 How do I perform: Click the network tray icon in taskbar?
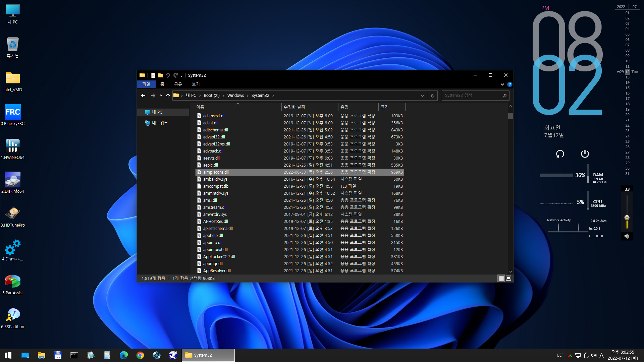pos(578,355)
